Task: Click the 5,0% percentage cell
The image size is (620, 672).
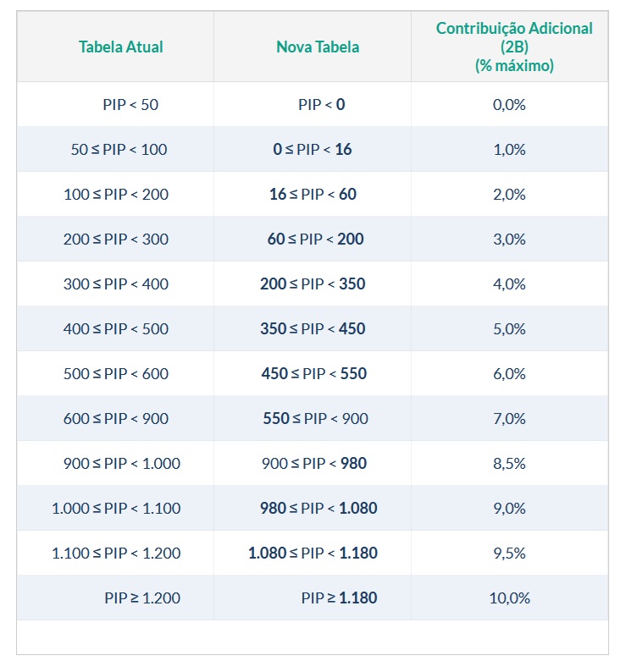Action: click(509, 329)
